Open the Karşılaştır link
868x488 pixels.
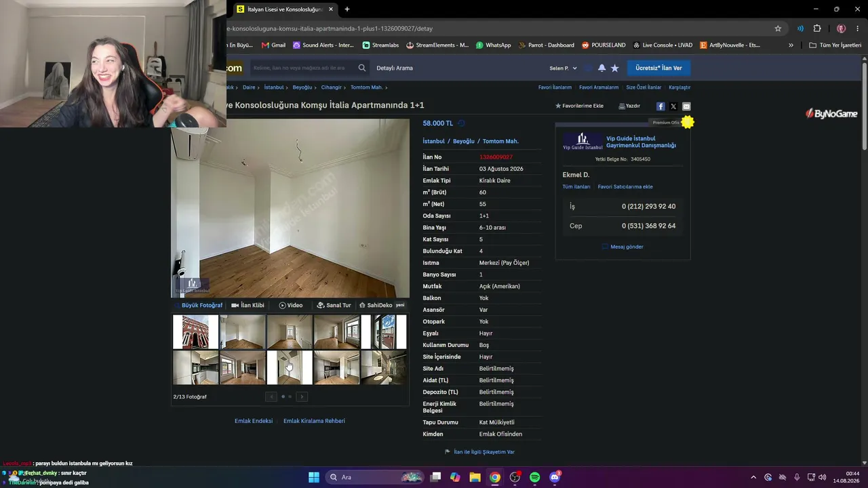[679, 87]
